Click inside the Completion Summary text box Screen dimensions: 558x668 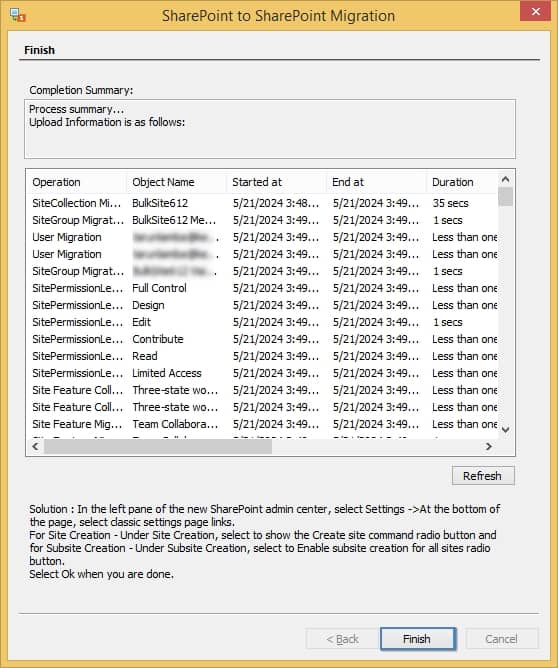coord(270,129)
